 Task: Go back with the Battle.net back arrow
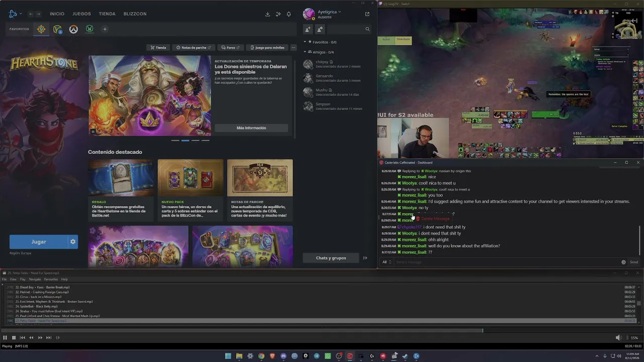[31, 14]
